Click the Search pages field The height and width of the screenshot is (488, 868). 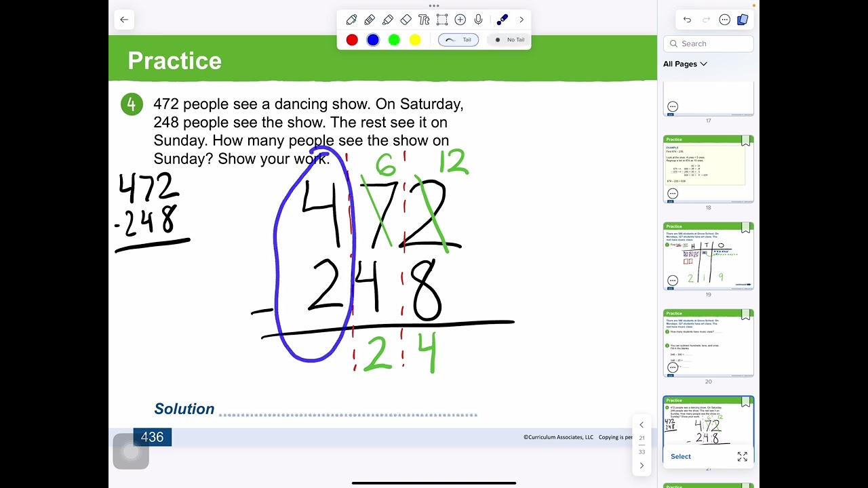(708, 43)
